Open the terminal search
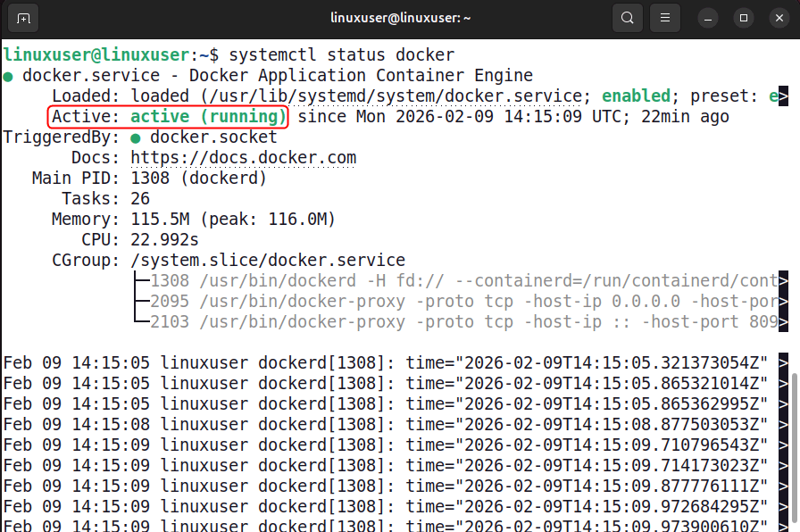Image resolution: width=800 pixels, height=532 pixels. point(625,17)
